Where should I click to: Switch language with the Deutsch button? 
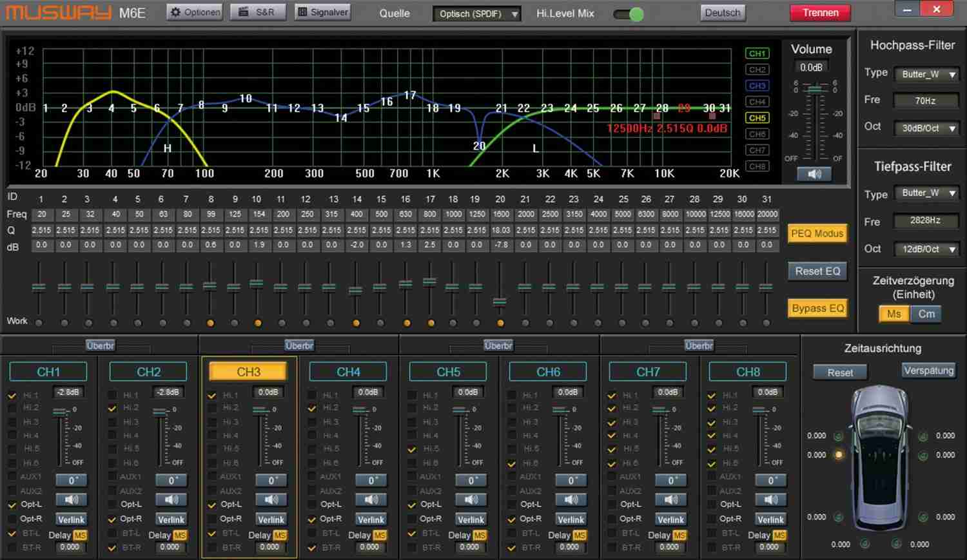pyautogui.click(x=723, y=13)
